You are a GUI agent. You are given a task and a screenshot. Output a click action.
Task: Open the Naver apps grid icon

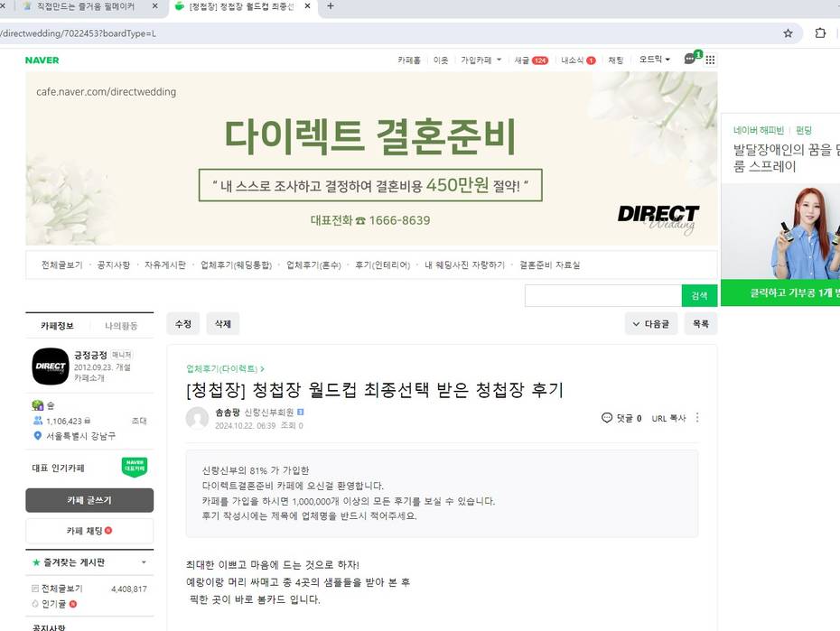710,60
